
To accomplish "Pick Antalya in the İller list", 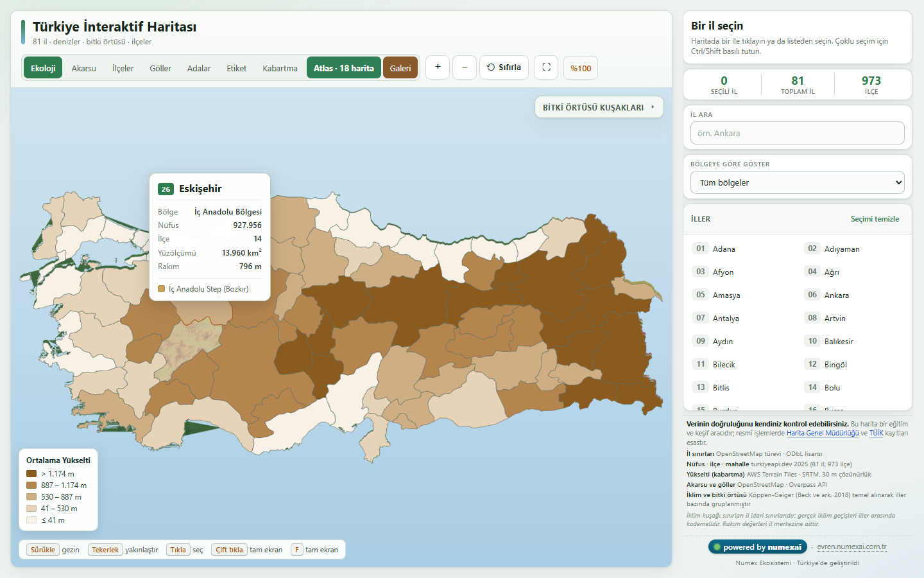I will click(742, 318).
